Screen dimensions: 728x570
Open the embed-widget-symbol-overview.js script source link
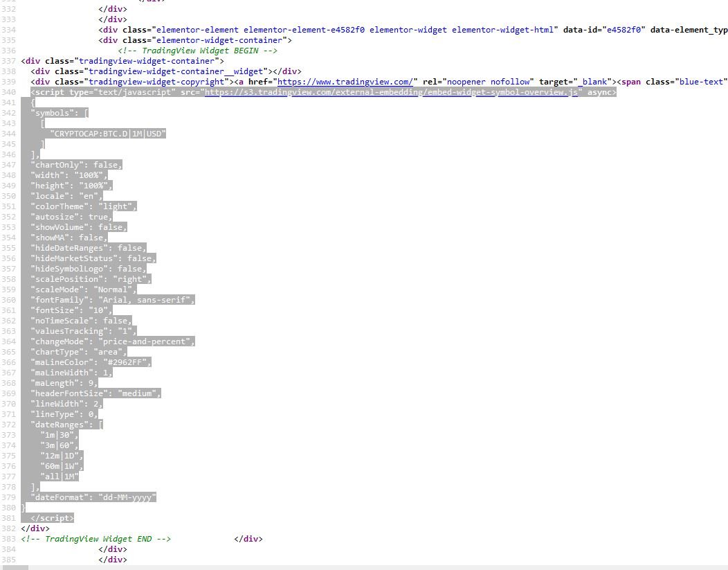pos(392,92)
